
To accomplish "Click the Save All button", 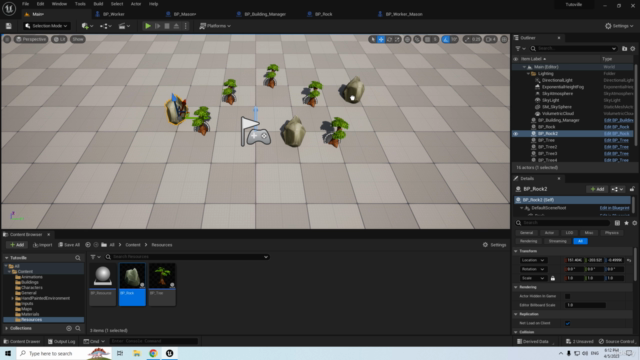I will (x=69, y=245).
